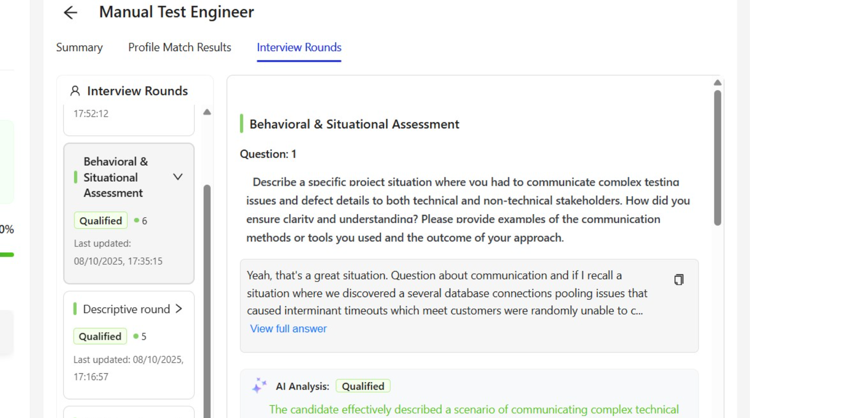Click the Interview Rounds person icon
This screenshot has height=418, width=868.
pyautogui.click(x=75, y=91)
